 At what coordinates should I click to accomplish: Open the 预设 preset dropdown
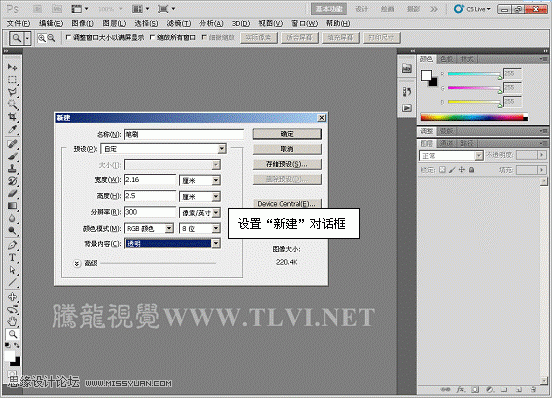pos(222,149)
